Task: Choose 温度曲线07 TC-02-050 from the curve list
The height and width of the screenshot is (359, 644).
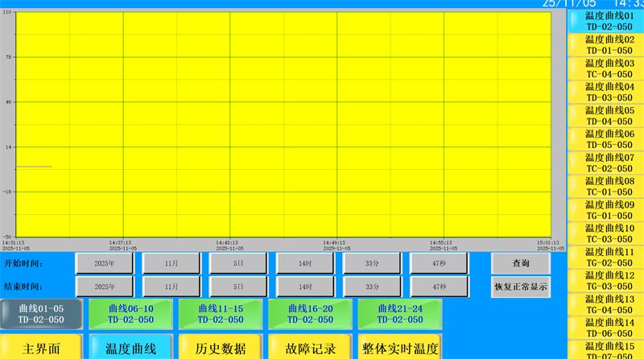Action: (609, 163)
